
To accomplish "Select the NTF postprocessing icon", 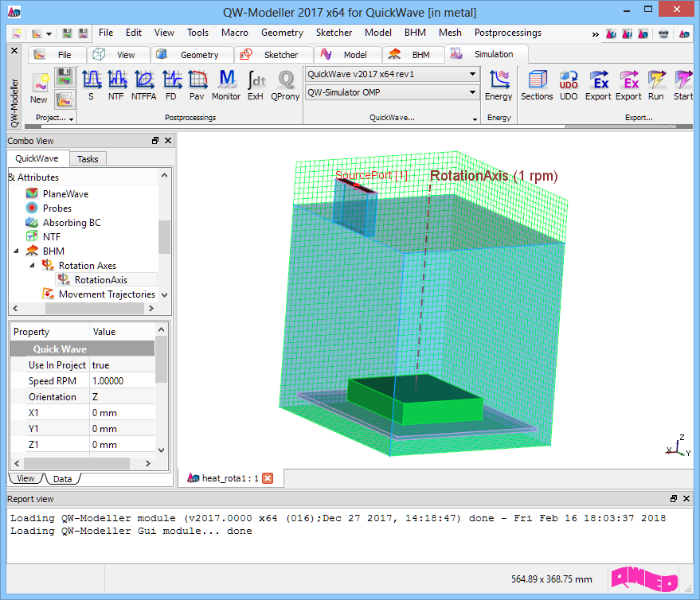I will [x=116, y=84].
